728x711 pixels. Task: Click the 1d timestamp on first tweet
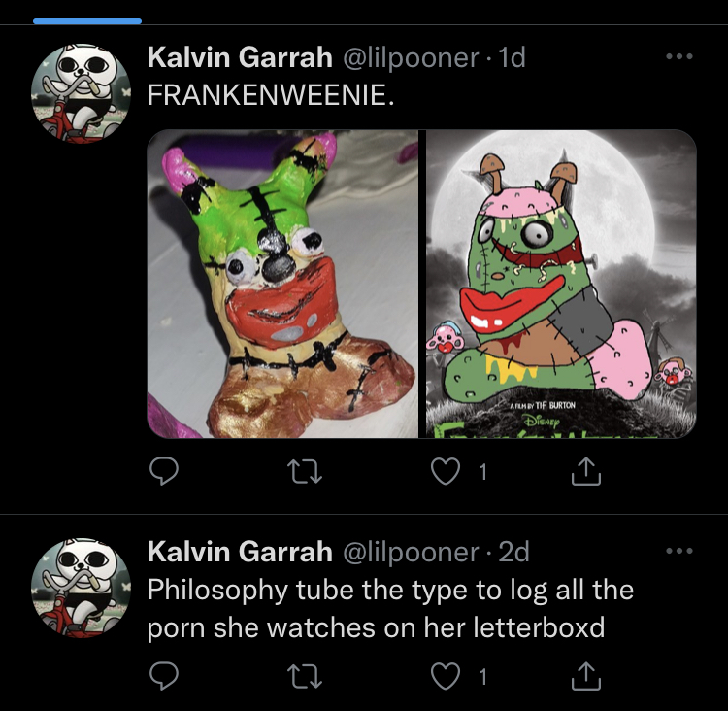pyautogui.click(x=512, y=57)
